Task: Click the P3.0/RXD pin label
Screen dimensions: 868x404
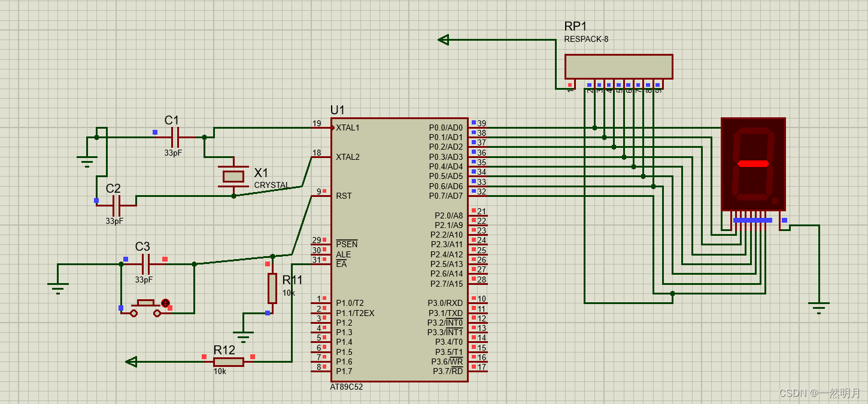Action: point(445,303)
